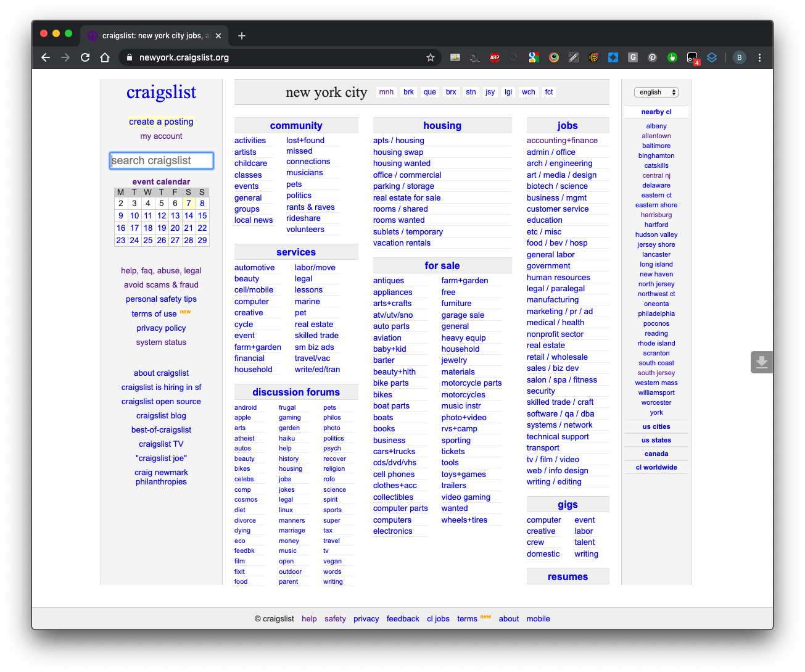Viewport: 805px width, 672px height.
Task: Open the extension with red 4 badge
Action: click(693, 58)
